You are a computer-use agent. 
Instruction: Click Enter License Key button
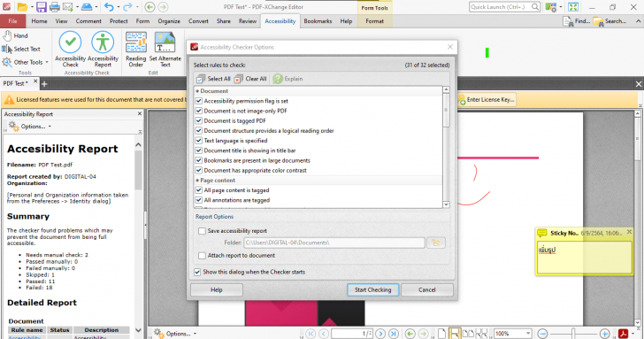[x=487, y=99]
